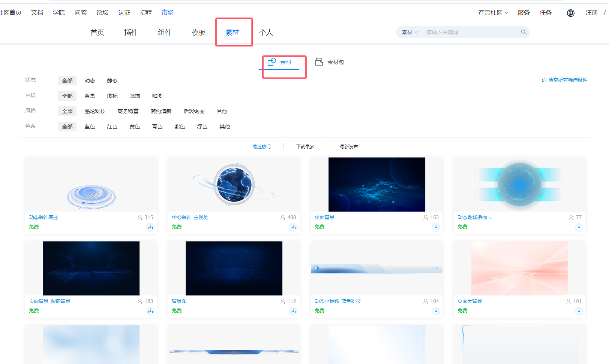This screenshot has height=364, width=609.
Task: Expand the 产品社区 dropdown
Action: pyautogui.click(x=493, y=13)
